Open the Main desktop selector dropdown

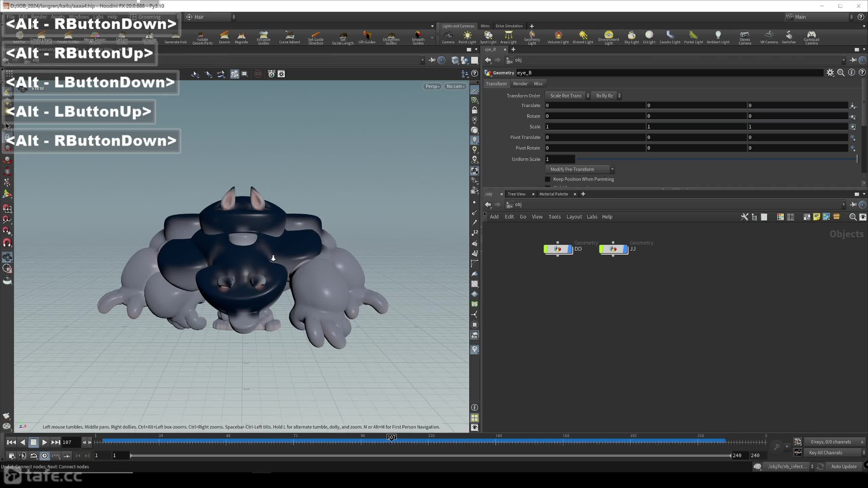(x=819, y=17)
